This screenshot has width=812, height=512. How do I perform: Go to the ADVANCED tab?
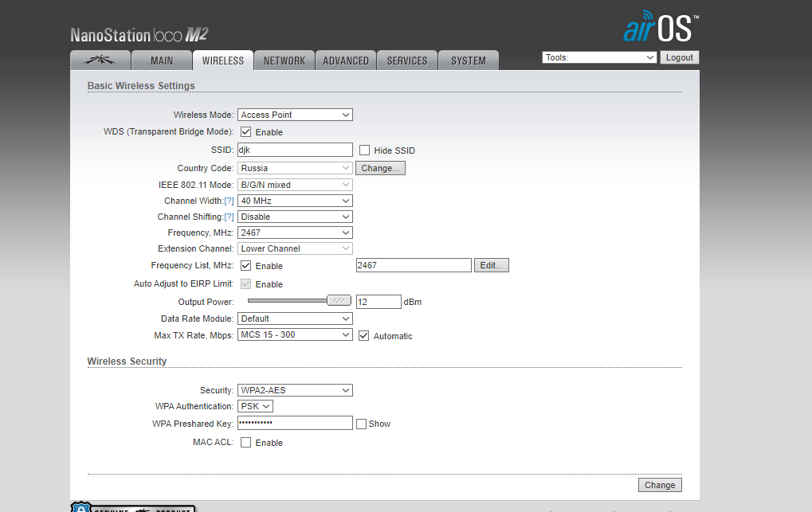[x=345, y=61]
